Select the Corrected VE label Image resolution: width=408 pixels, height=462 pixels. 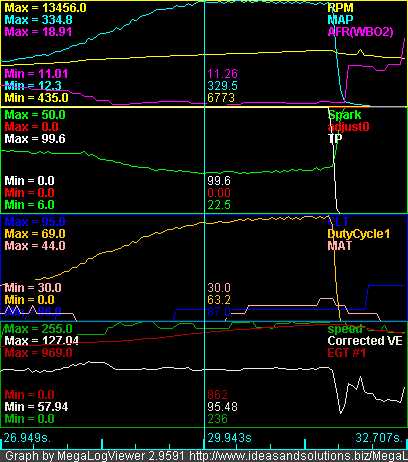[365, 341]
